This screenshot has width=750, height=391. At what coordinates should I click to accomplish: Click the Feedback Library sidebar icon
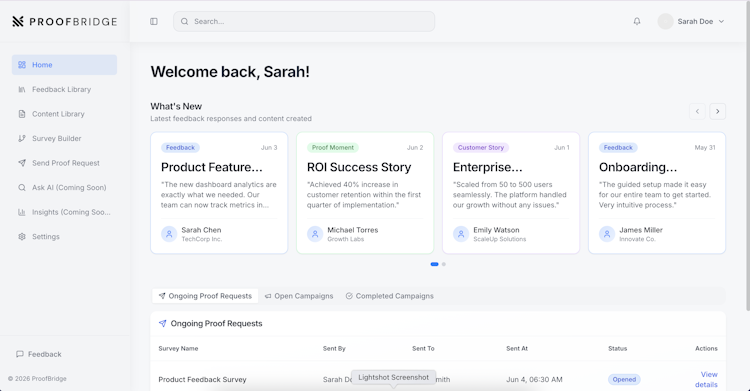click(x=22, y=89)
